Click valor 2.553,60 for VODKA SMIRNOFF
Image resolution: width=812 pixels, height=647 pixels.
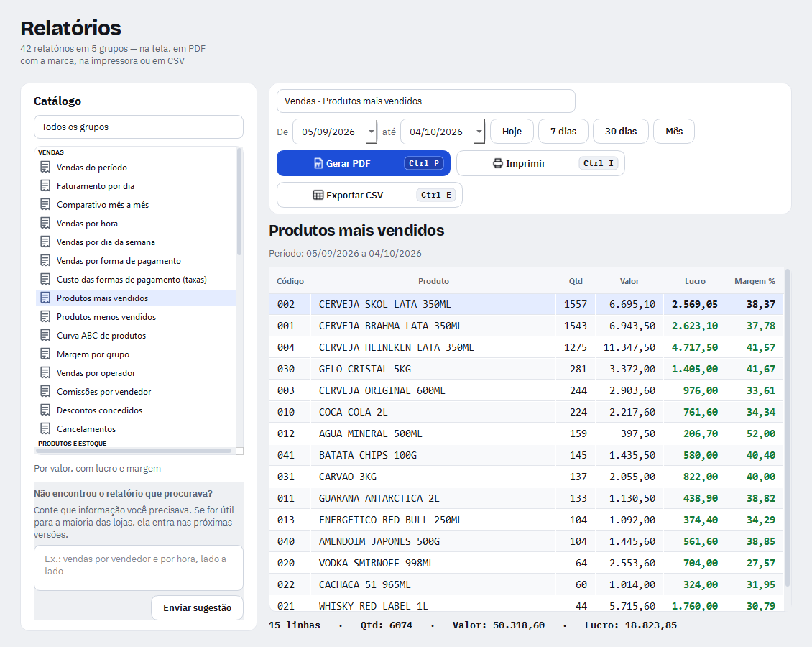click(629, 563)
